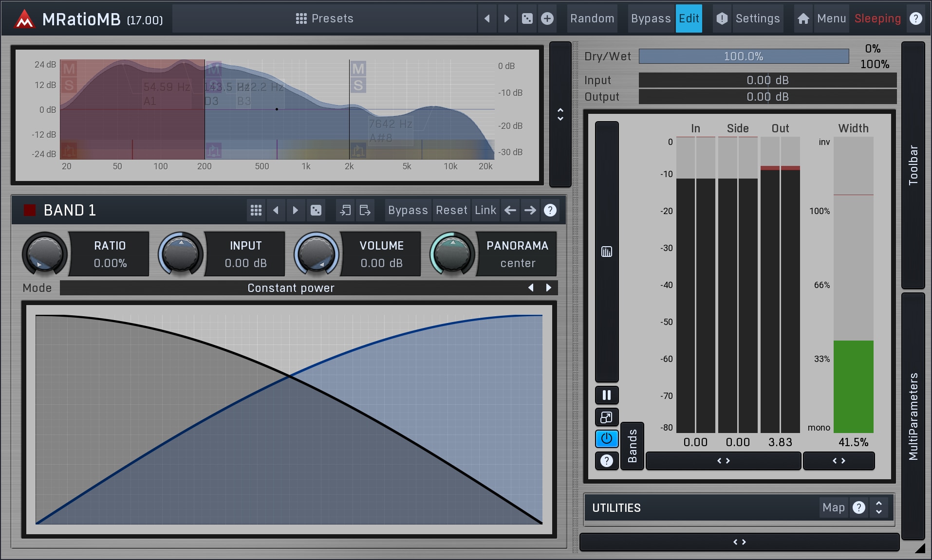
Task: Toggle the meter power button
Action: (x=606, y=439)
